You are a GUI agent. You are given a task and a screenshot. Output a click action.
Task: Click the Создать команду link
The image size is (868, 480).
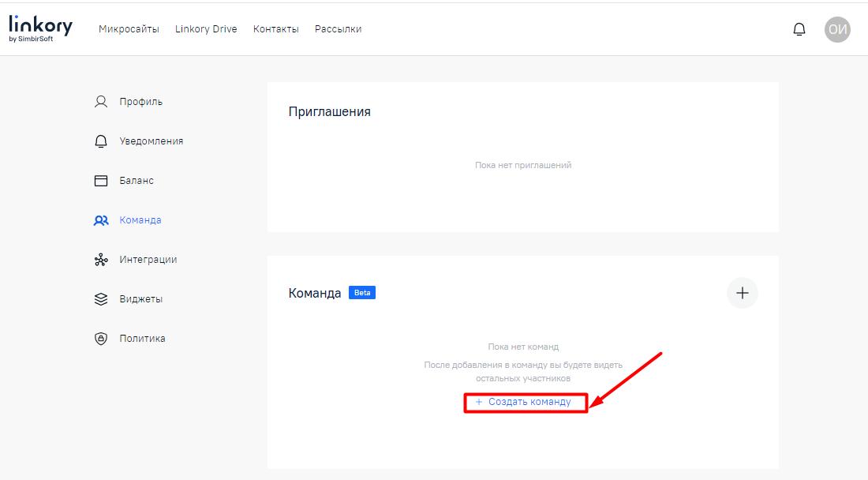pyautogui.click(x=523, y=402)
